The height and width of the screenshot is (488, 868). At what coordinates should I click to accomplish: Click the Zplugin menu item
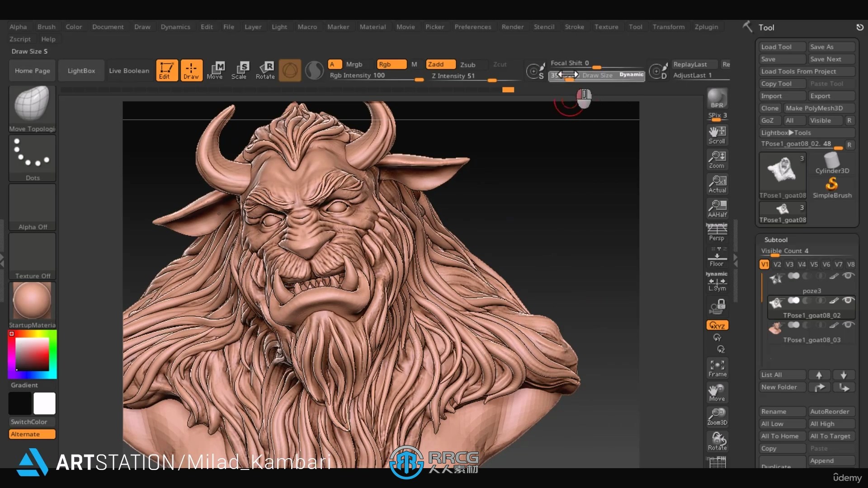706,27
